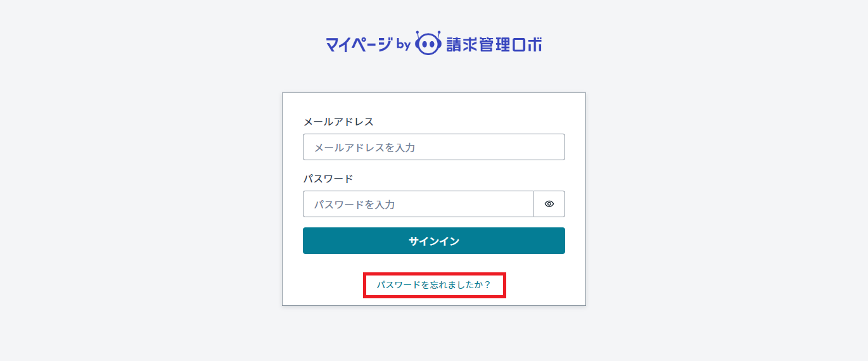Click the "サインイン" text on the teal button
The height and width of the screenshot is (361, 868).
pos(433,241)
